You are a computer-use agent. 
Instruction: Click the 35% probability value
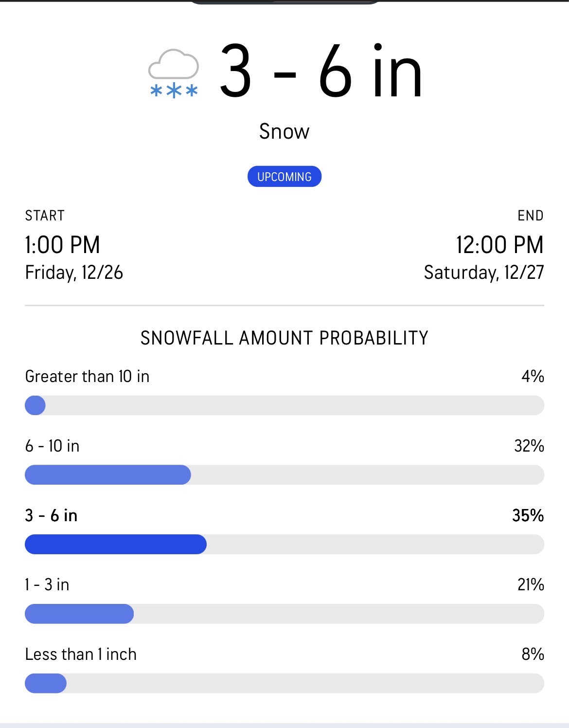point(528,516)
